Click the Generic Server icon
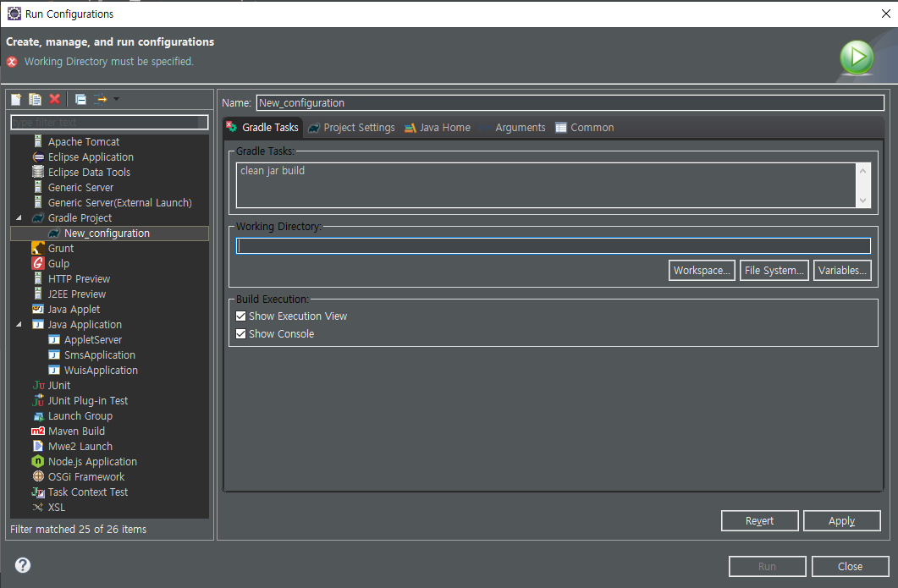898x588 pixels. 38,187
